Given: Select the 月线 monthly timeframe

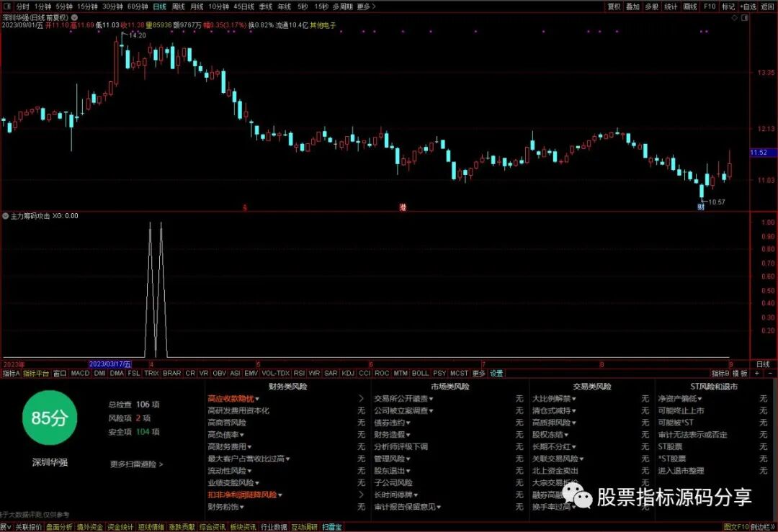Looking at the screenshot, I should pyautogui.click(x=197, y=6).
